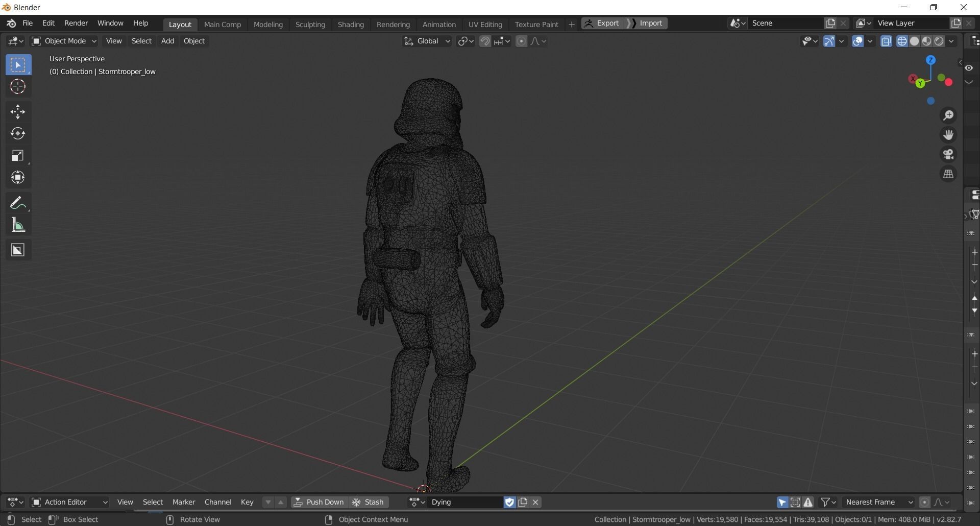This screenshot has height=526, width=980.
Task: Click the Z axis on navigation gizmo
Action: [930, 60]
